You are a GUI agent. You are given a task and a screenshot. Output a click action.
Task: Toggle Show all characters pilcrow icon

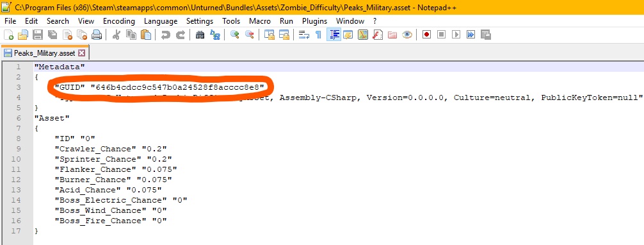[x=318, y=35]
